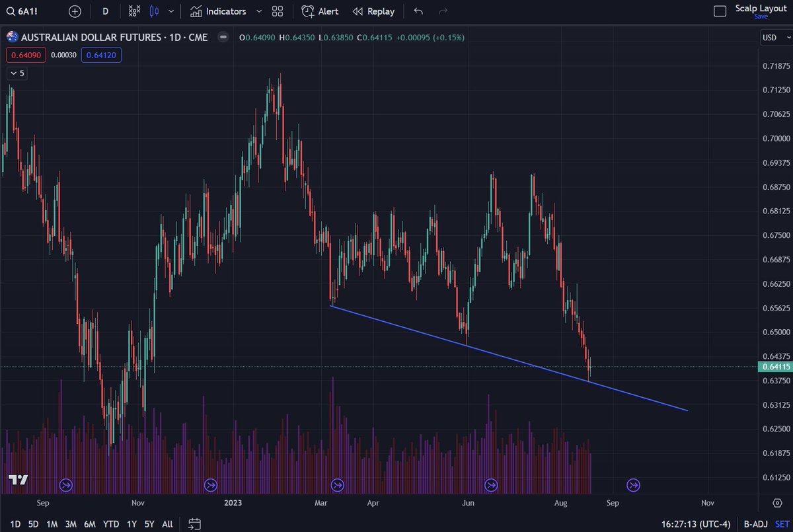Switch to the YTD range tab
The image size is (793, 532).
pos(110,523)
